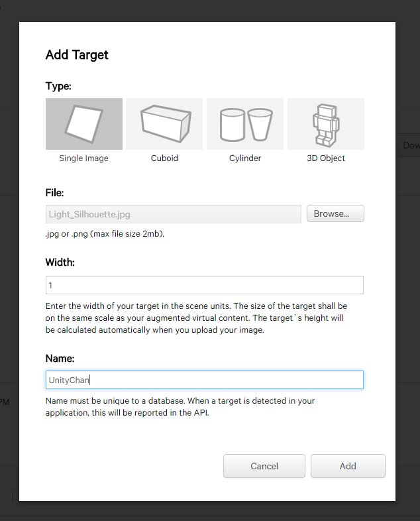
Task: Click the Name: field label
Action: 60,359
